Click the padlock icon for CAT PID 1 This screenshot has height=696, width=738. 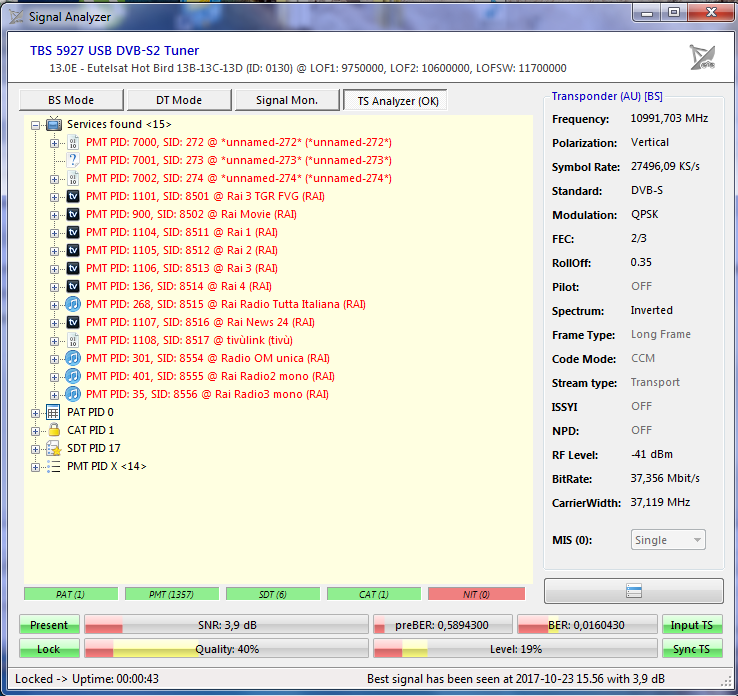pyautogui.click(x=54, y=430)
